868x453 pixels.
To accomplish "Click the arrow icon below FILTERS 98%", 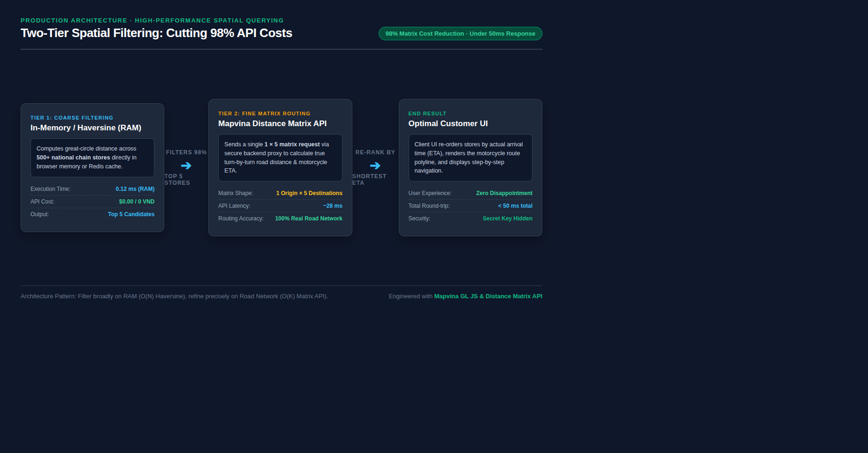I will [x=186, y=166].
